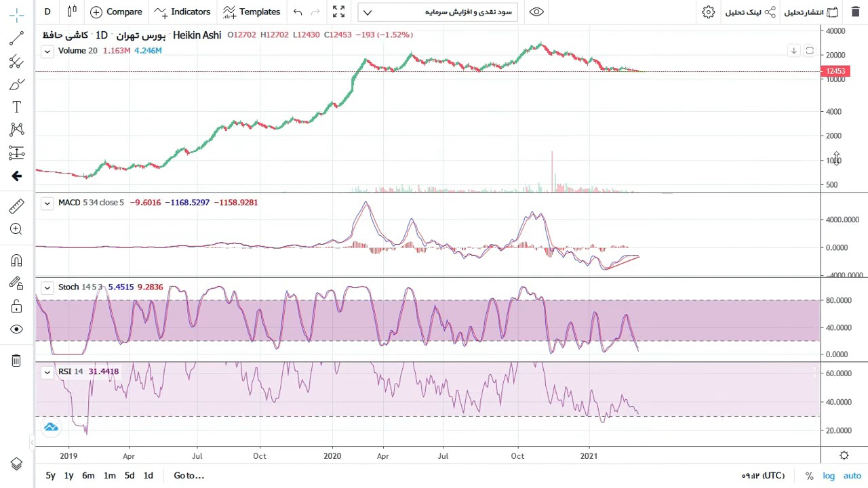The width and height of the screenshot is (868, 488).
Task: Toggle percent scale mode
Action: (x=809, y=476)
